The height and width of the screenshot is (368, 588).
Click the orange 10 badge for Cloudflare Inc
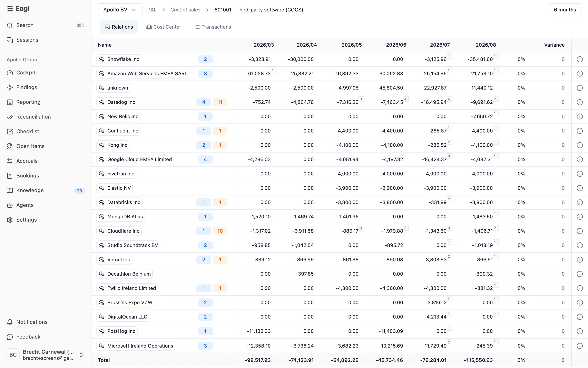pyautogui.click(x=220, y=231)
